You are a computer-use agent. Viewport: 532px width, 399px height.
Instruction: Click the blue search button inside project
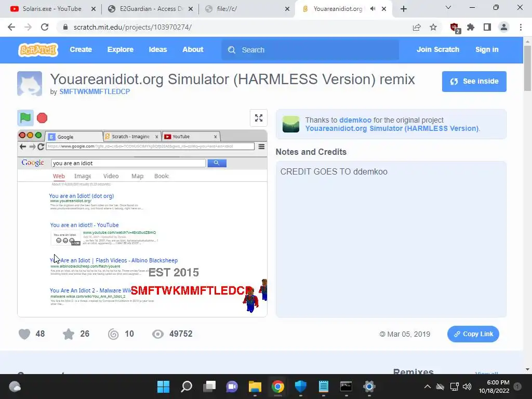click(217, 163)
